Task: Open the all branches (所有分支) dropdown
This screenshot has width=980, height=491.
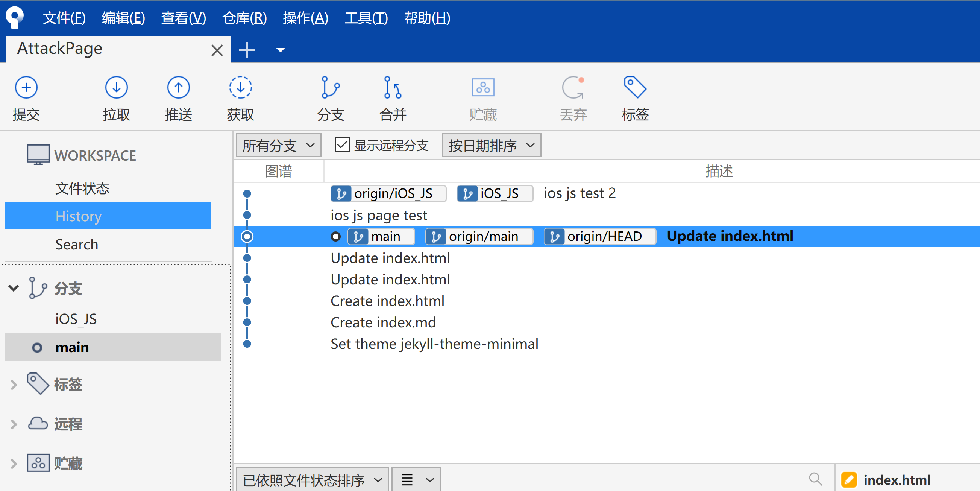Action: tap(278, 145)
